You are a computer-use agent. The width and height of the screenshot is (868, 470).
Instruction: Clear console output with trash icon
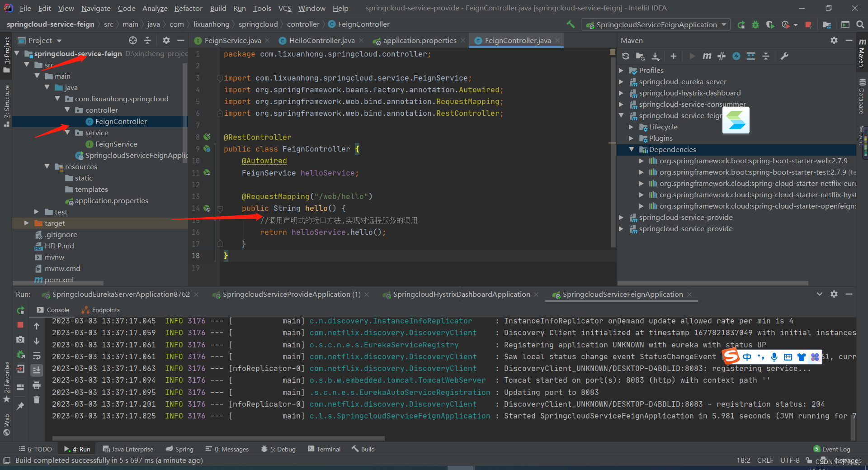coord(37,399)
